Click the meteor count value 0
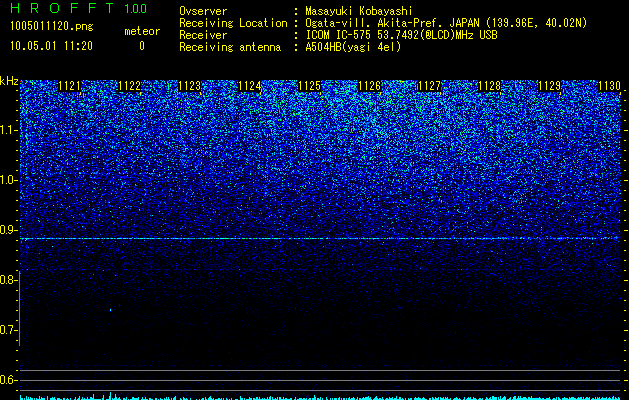The height and width of the screenshot is (400, 629). click(x=142, y=46)
